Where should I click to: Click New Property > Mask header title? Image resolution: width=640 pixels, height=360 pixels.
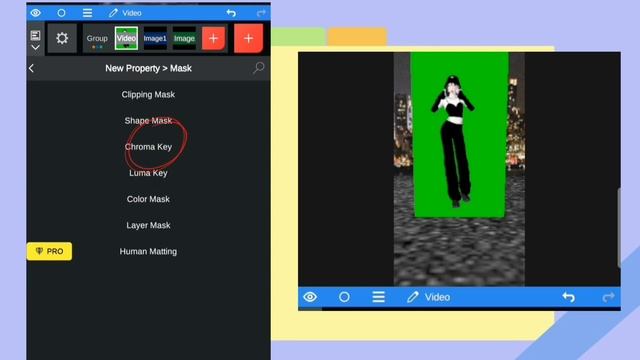148,68
